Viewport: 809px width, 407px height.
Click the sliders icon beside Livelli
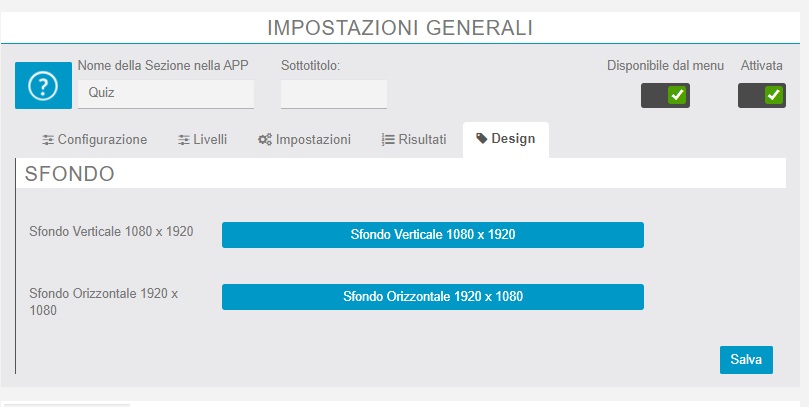[x=183, y=140]
